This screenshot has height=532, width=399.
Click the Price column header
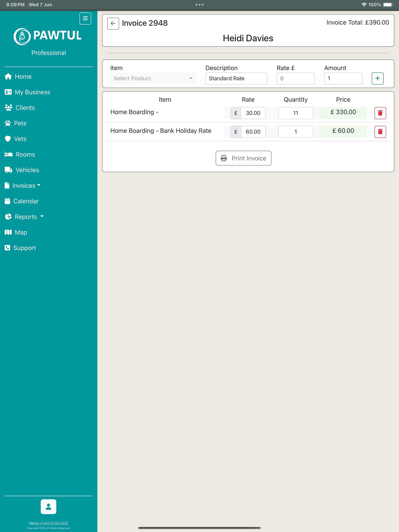(x=343, y=100)
